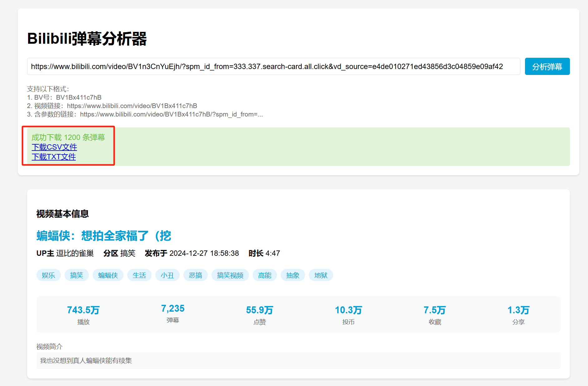588x386 pixels.
Task: Click the Bilibili video URL input field
Action: pos(273,67)
